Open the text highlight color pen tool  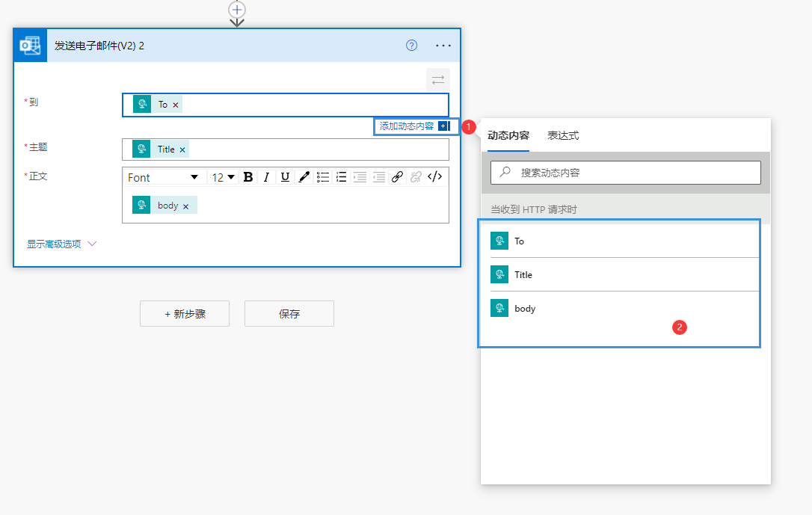pyautogui.click(x=304, y=177)
